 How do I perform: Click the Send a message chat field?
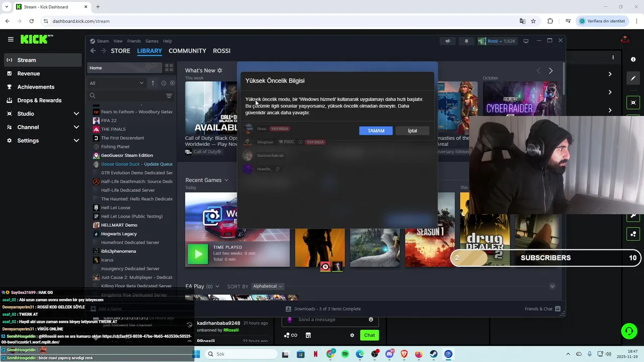330,320
